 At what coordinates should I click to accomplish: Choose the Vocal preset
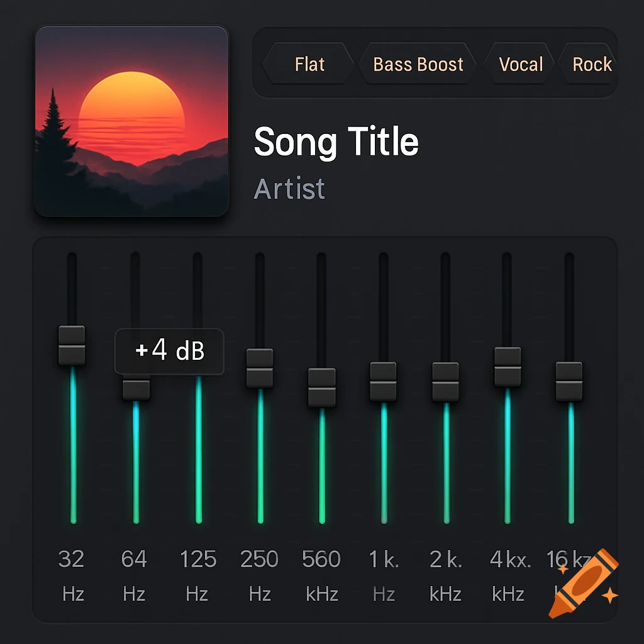pyautogui.click(x=521, y=64)
